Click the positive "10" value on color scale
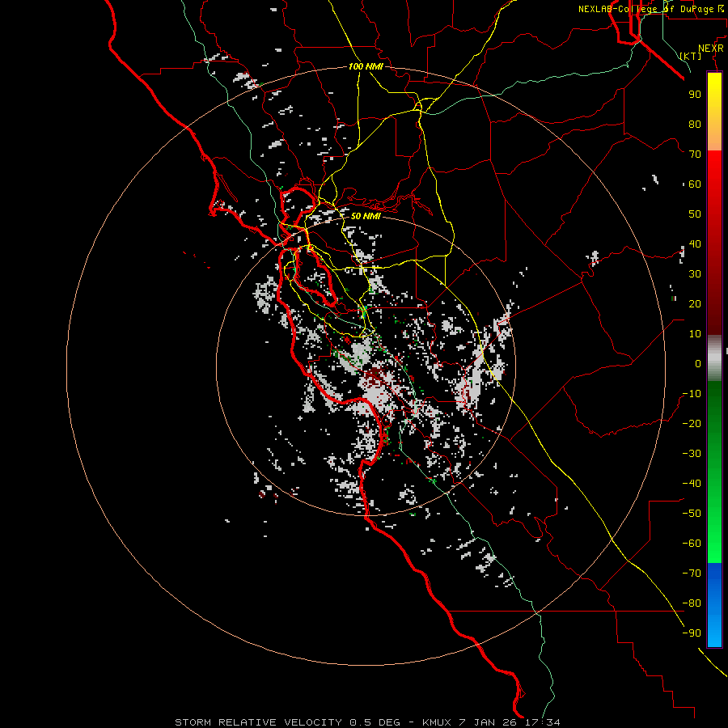Screen dimensions: 728x728 coord(695,334)
